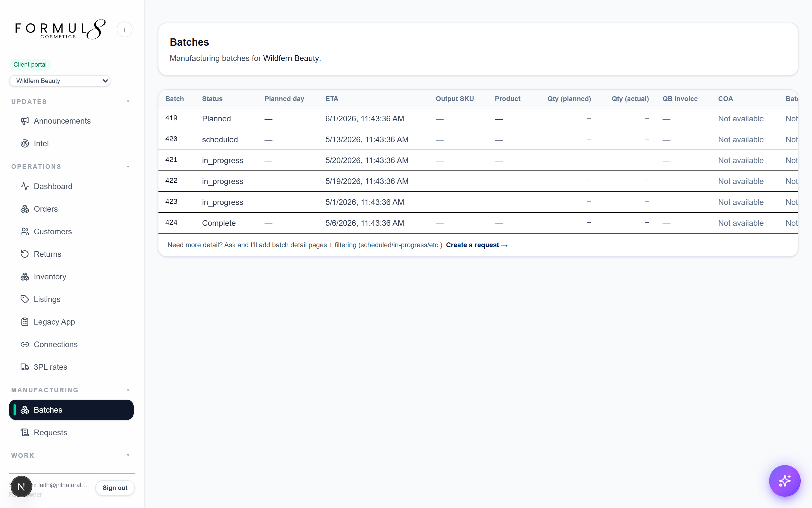
Task: Click ETA 6/1/2026 for batch 419
Action: [364, 119]
